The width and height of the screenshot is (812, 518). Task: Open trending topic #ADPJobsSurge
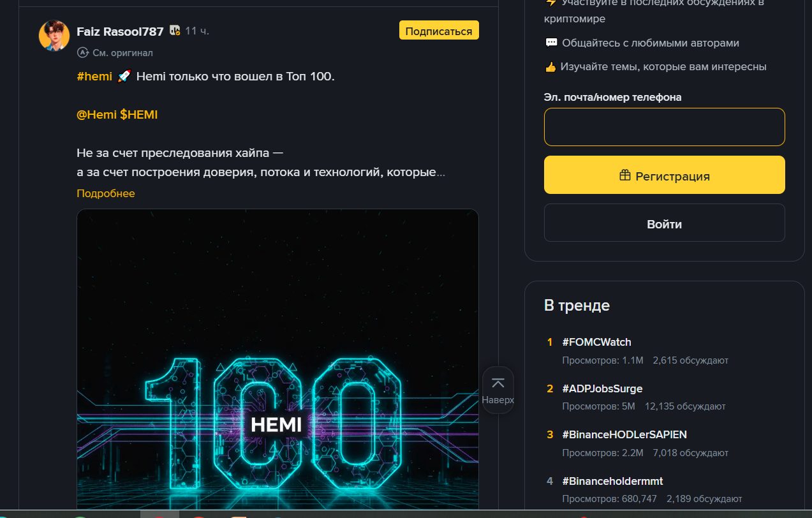tap(602, 389)
